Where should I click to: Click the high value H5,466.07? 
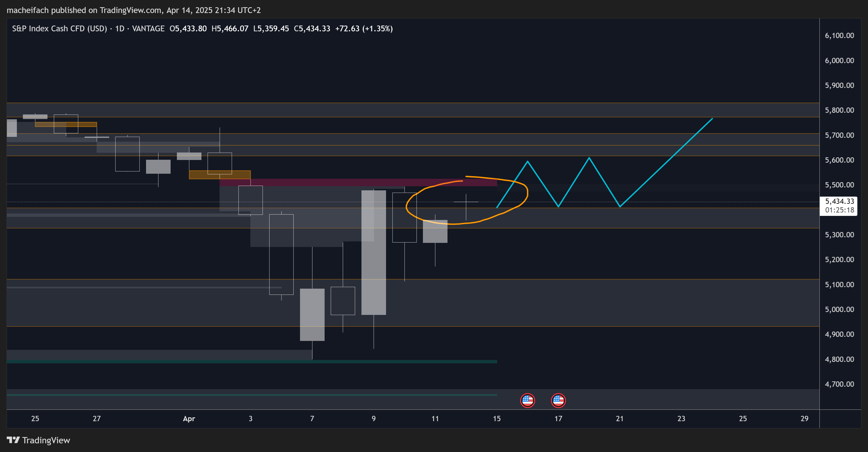click(x=230, y=29)
